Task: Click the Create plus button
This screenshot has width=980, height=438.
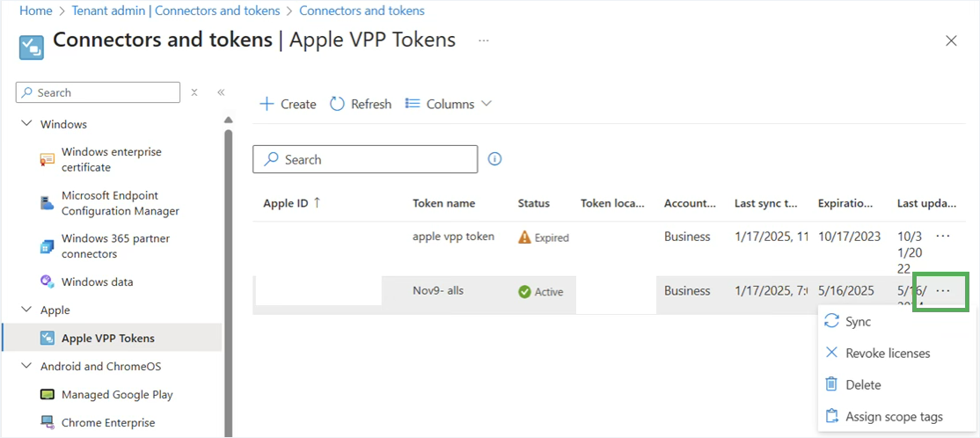Action: pos(288,104)
